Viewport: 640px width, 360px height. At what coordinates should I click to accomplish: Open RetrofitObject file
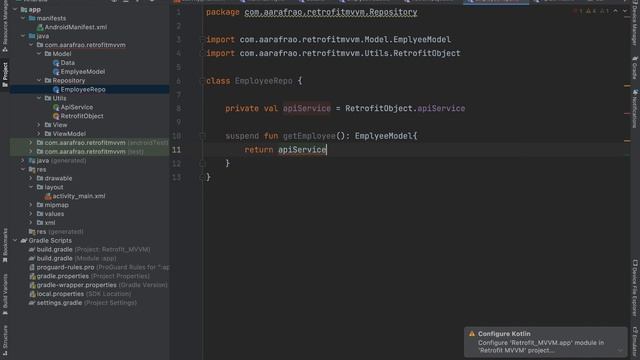[82, 116]
